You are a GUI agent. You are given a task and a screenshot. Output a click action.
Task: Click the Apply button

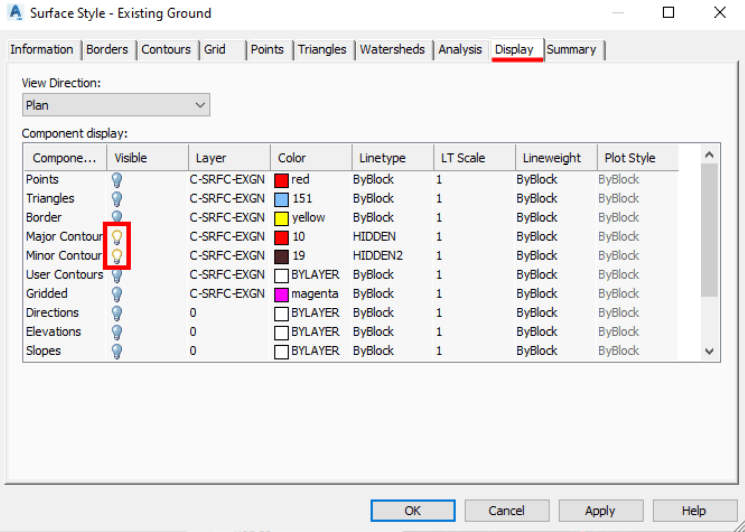(601, 511)
